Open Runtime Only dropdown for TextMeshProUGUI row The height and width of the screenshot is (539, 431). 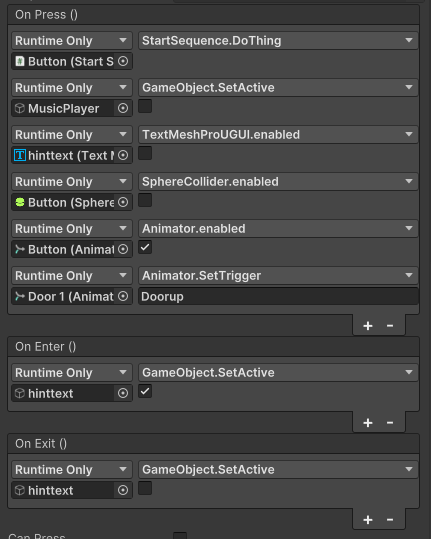pyautogui.click(x=72, y=134)
